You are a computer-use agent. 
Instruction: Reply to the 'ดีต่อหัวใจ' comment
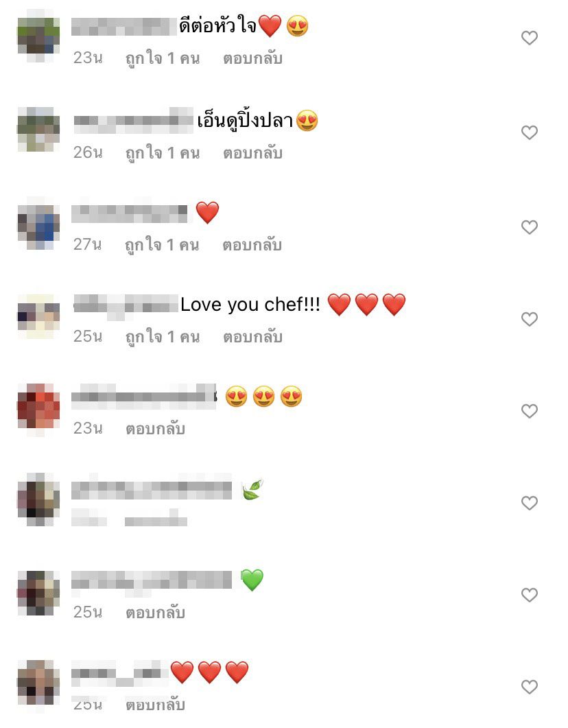click(x=252, y=58)
